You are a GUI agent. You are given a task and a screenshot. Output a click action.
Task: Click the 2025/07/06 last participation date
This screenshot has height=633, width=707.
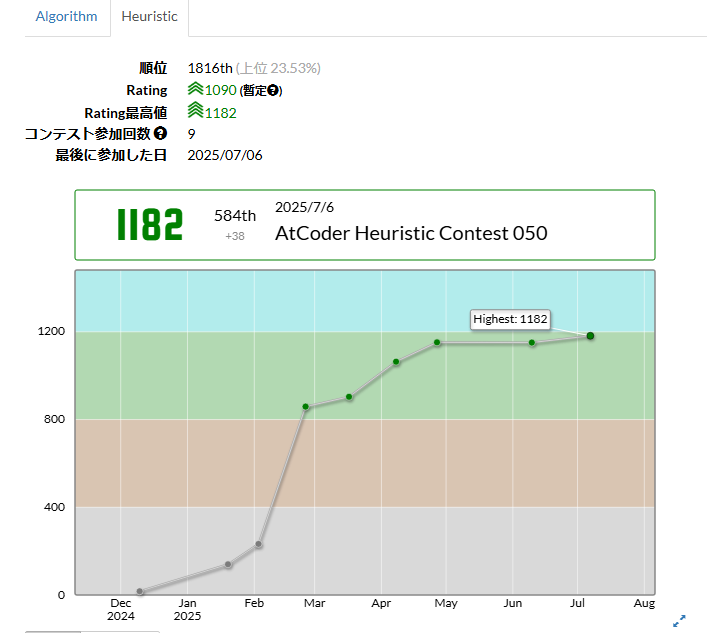click(x=225, y=155)
